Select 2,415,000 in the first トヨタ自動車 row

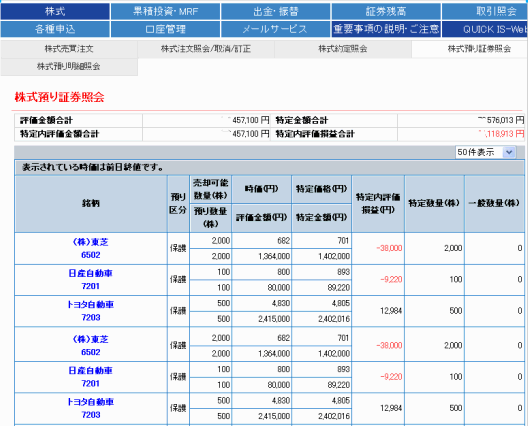[x=274, y=319]
